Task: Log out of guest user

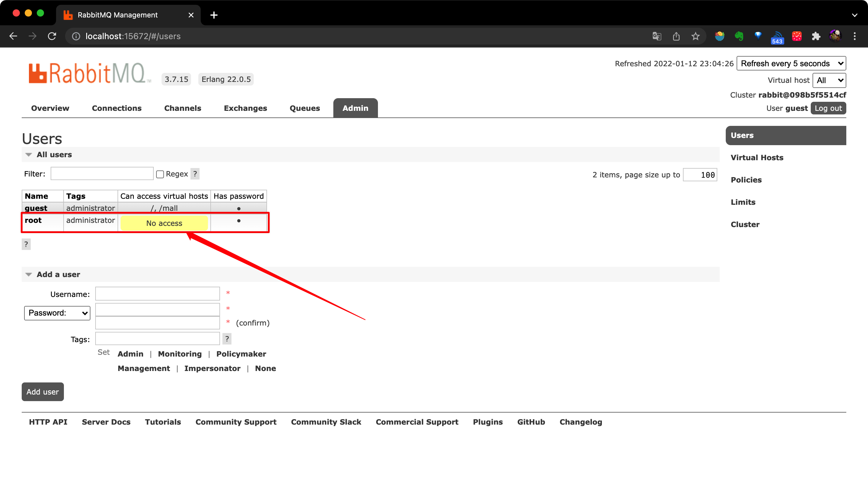Action: (828, 108)
